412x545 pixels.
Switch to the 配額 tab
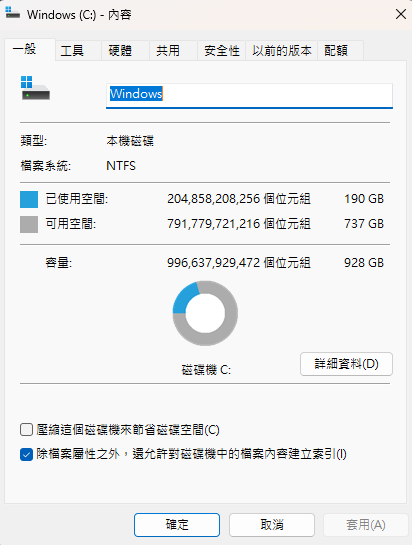point(340,51)
